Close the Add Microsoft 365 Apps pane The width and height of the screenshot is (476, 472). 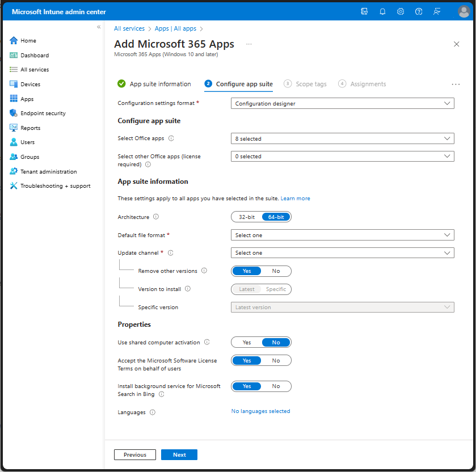(456, 44)
